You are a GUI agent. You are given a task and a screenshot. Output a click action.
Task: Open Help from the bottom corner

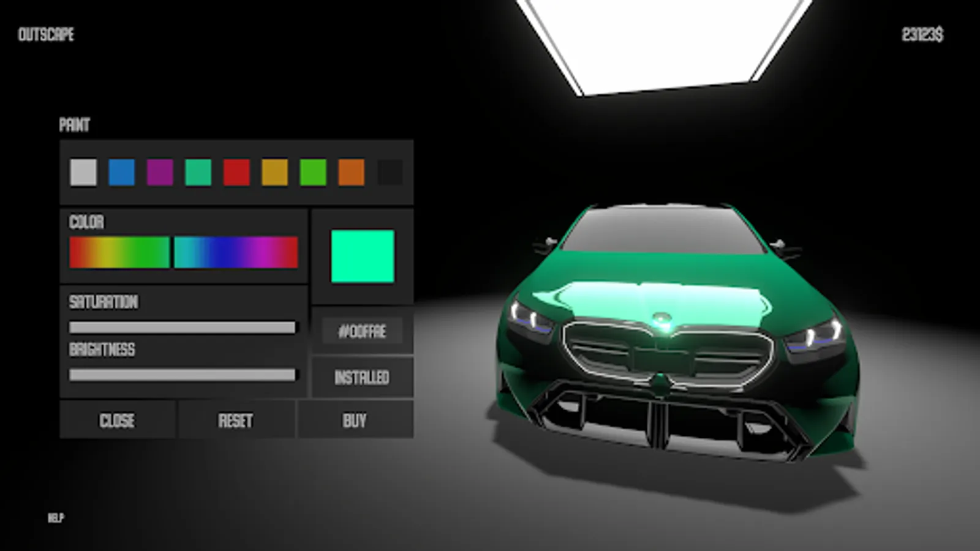(56, 517)
